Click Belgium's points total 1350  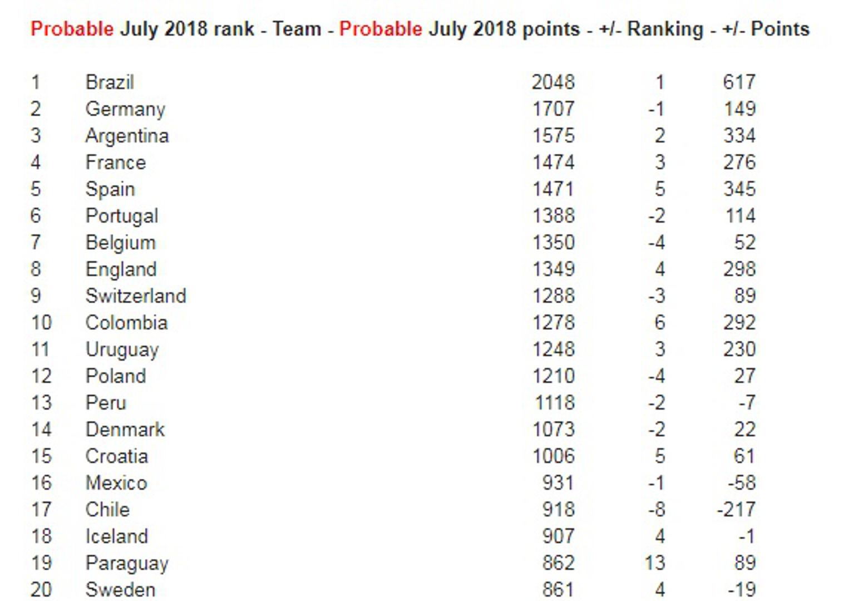pos(553,243)
